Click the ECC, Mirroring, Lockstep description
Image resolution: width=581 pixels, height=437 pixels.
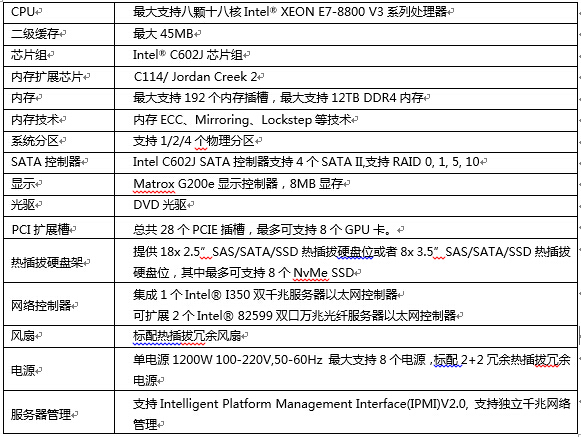(x=242, y=120)
